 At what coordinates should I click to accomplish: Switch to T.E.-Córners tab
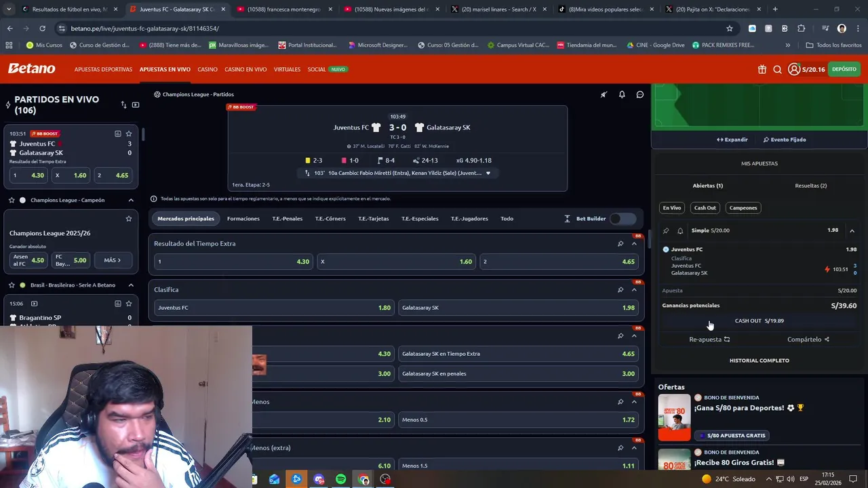coord(330,218)
